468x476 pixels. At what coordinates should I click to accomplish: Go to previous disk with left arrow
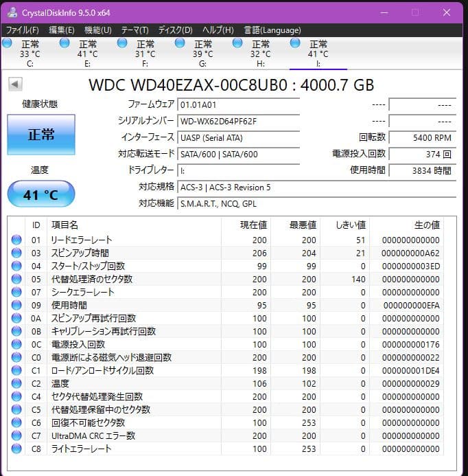coord(15,84)
